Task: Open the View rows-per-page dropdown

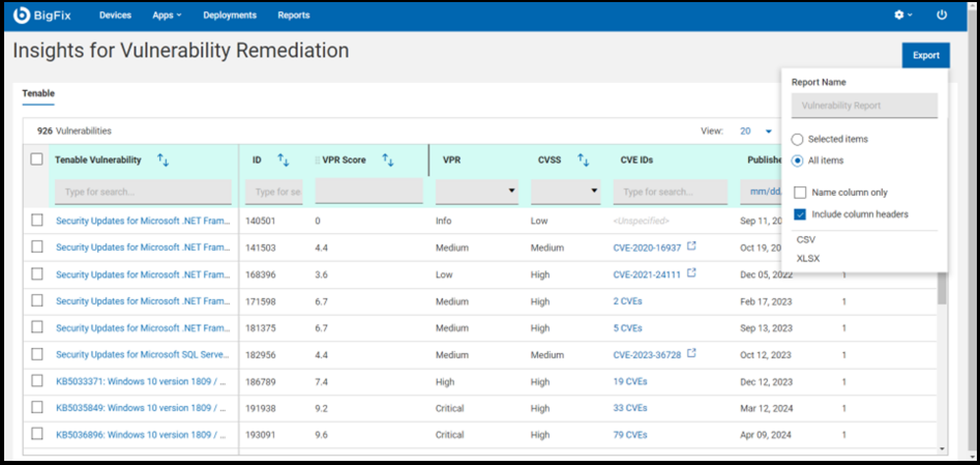Action: pyautogui.click(x=768, y=132)
